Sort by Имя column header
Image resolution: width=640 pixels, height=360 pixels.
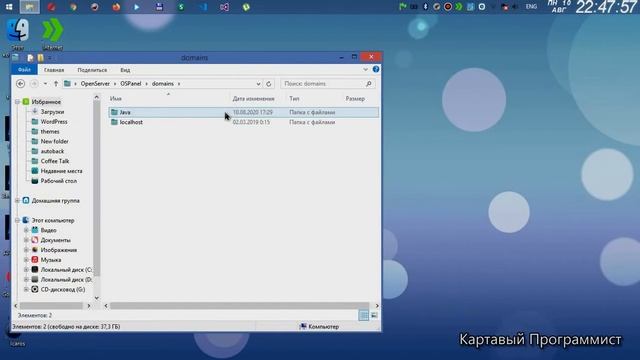116,99
